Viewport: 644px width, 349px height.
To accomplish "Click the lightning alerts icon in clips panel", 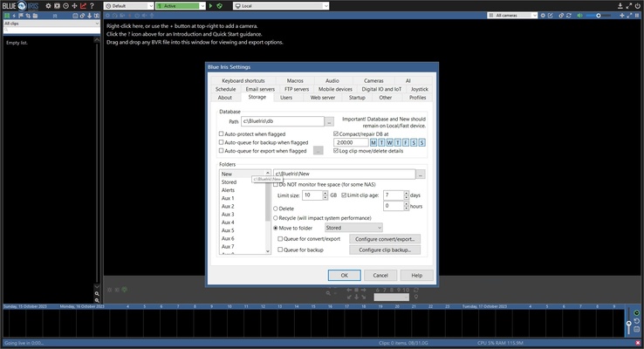I will tap(14, 16).
